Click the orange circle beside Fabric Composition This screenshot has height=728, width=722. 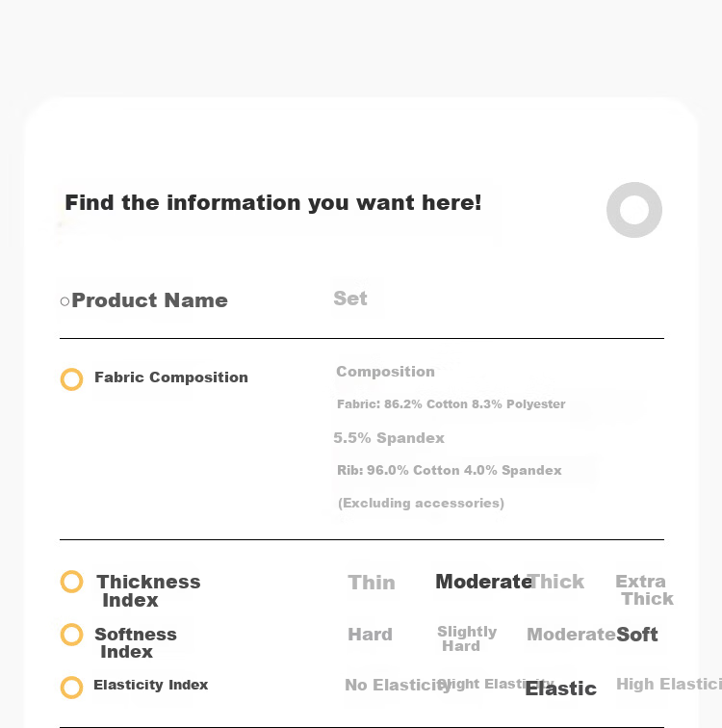click(71, 379)
